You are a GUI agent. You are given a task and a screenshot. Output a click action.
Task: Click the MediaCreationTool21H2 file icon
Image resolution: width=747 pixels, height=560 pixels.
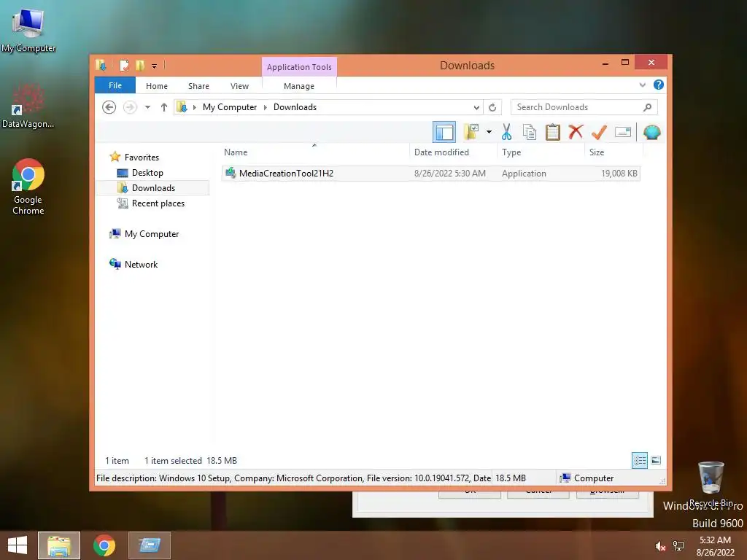tap(231, 173)
